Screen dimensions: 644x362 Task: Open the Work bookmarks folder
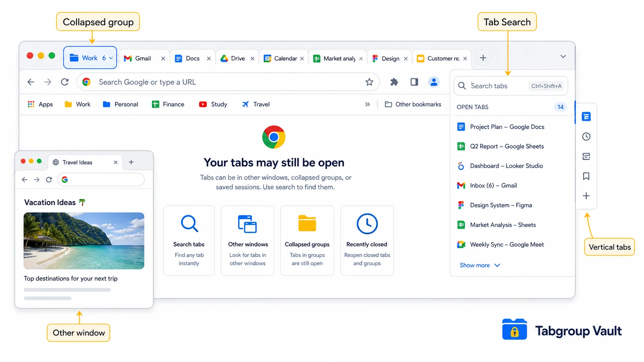pyautogui.click(x=77, y=104)
